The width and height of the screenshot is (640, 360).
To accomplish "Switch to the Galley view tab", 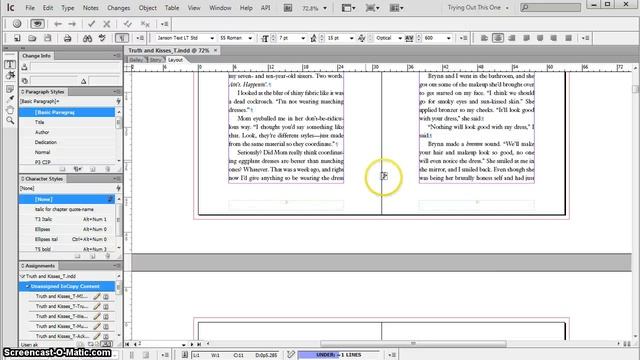I will (136, 60).
